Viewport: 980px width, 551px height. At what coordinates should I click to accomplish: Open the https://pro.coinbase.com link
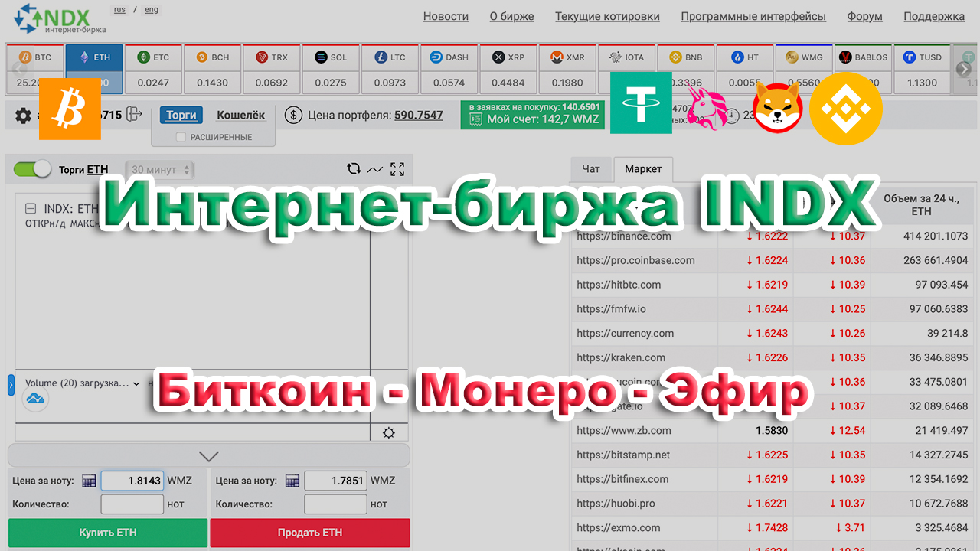tap(635, 260)
